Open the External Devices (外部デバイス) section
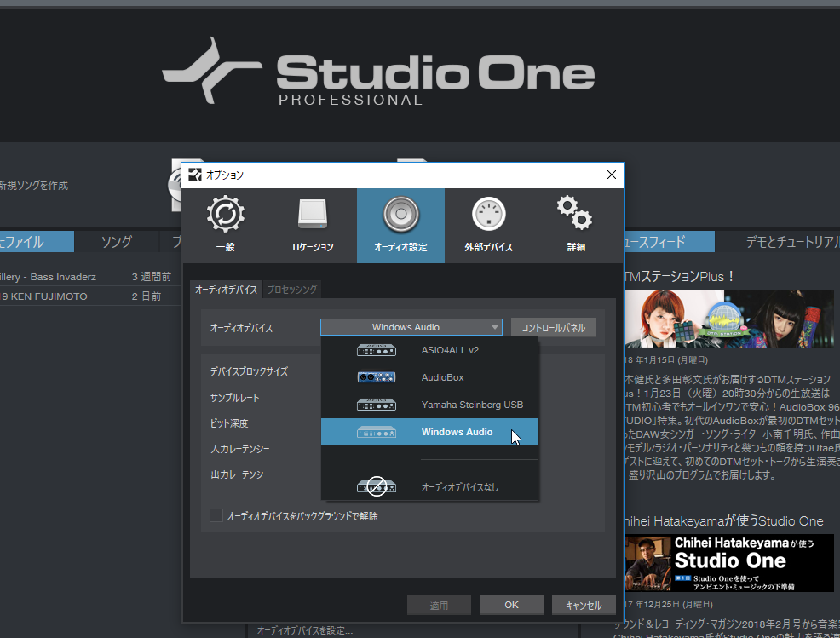This screenshot has width=840, height=638. tap(488, 226)
